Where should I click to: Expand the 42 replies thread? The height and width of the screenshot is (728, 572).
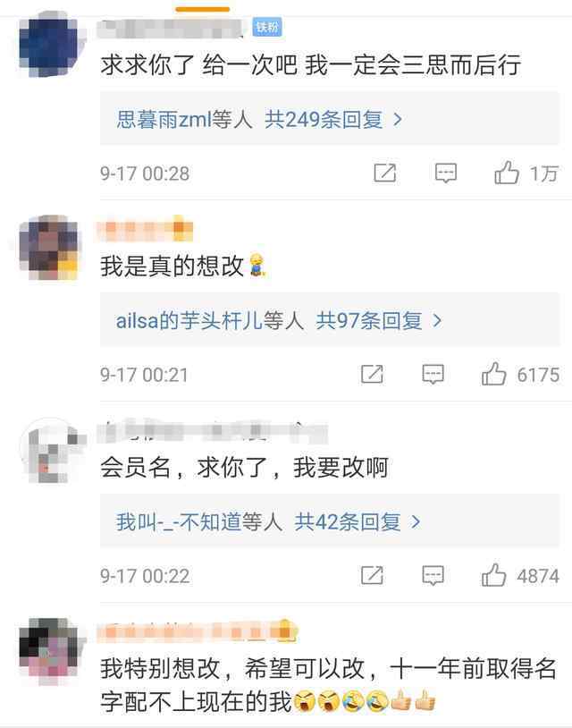357,522
